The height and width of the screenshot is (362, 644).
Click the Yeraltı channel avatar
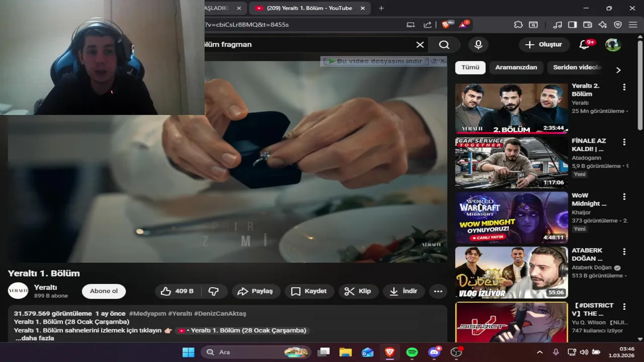(18, 291)
